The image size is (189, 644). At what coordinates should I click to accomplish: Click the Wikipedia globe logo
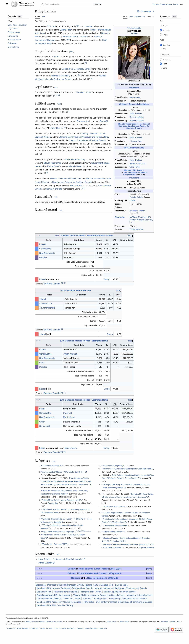coord(15,4)
